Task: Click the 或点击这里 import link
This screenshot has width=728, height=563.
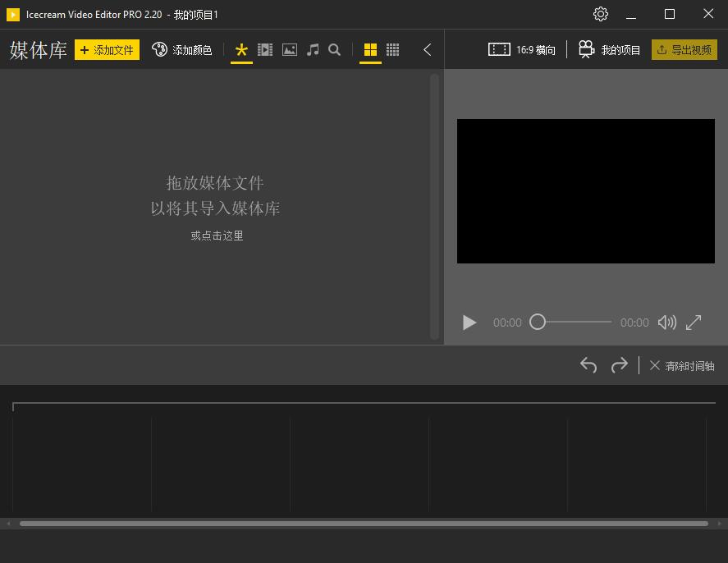Action: (217, 236)
